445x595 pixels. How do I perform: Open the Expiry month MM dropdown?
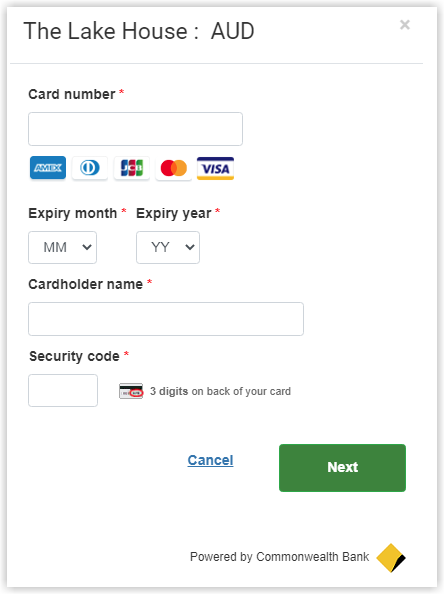[x=63, y=247]
